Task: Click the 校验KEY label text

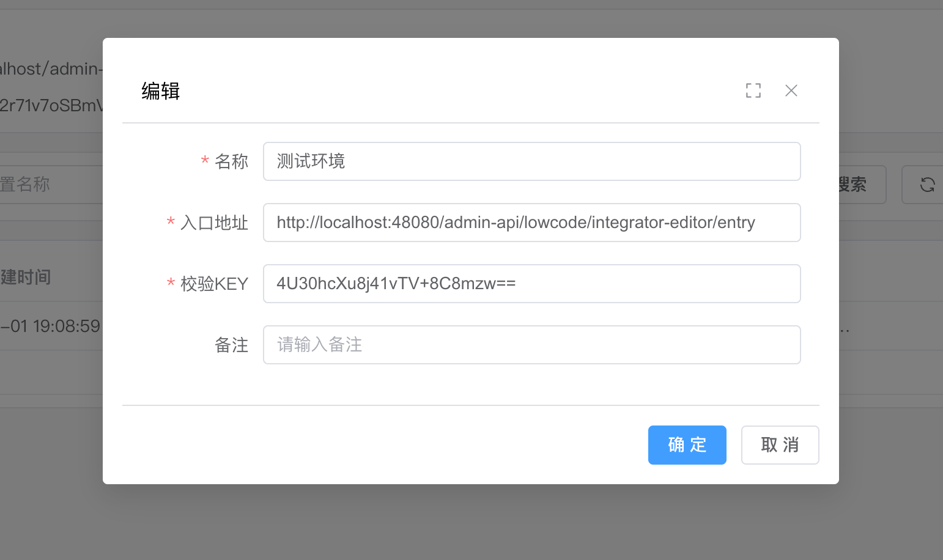Action: pos(214,284)
